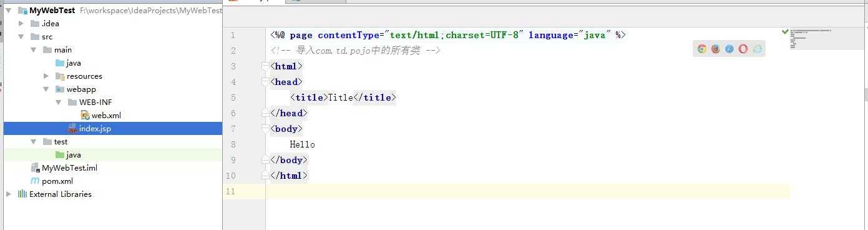
Task: Click line number 8 in gutter
Action: 233,144
